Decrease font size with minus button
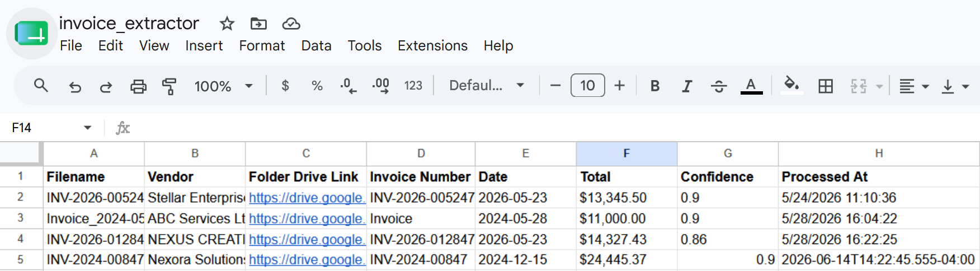The width and height of the screenshot is (980, 271). 555,86
